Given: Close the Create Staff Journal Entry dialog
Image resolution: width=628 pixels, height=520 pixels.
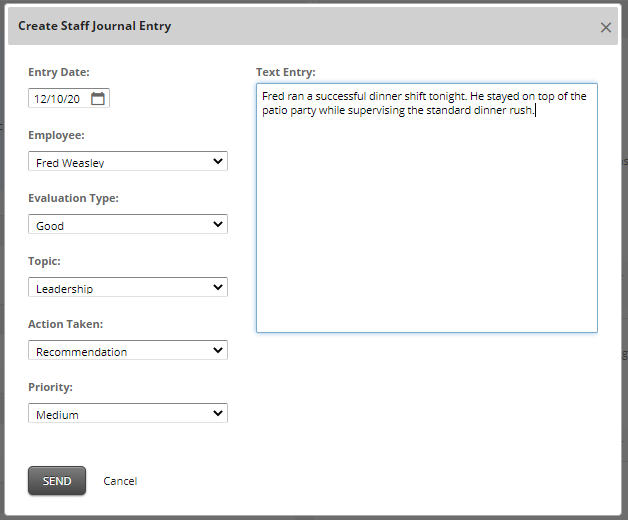Looking at the screenshot, I should pos(605,28).
